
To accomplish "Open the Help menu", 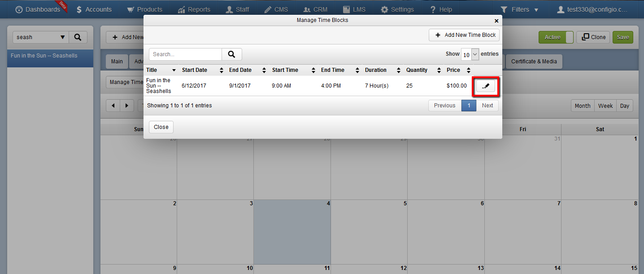I will coord(441,9).
